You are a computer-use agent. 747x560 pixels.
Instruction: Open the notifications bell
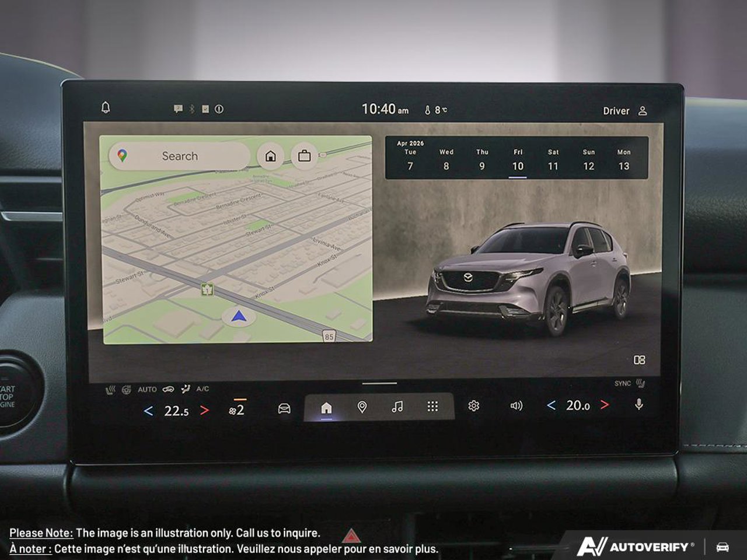(106, 108)
